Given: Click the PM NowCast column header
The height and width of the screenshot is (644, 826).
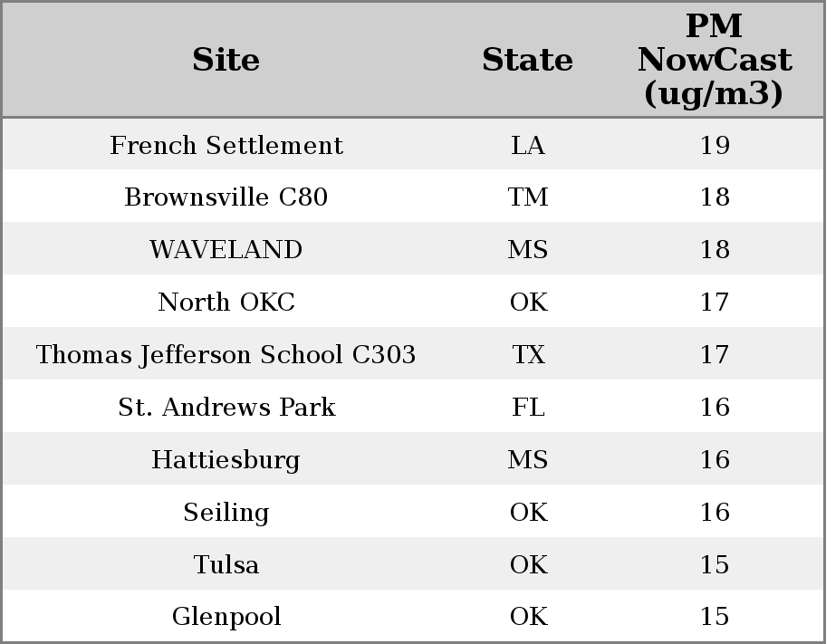Looking at the screenshot, I should 715,60.
